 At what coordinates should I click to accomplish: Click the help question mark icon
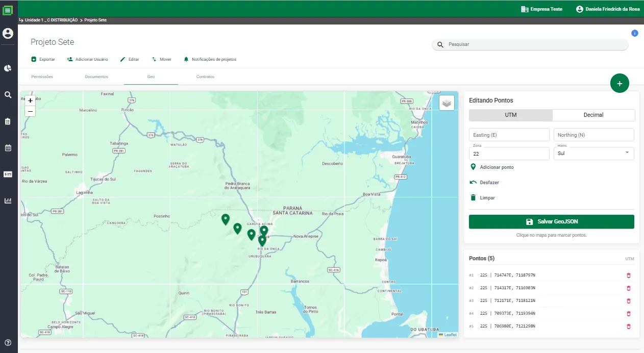pyautogui.click(x=8, y=342)
